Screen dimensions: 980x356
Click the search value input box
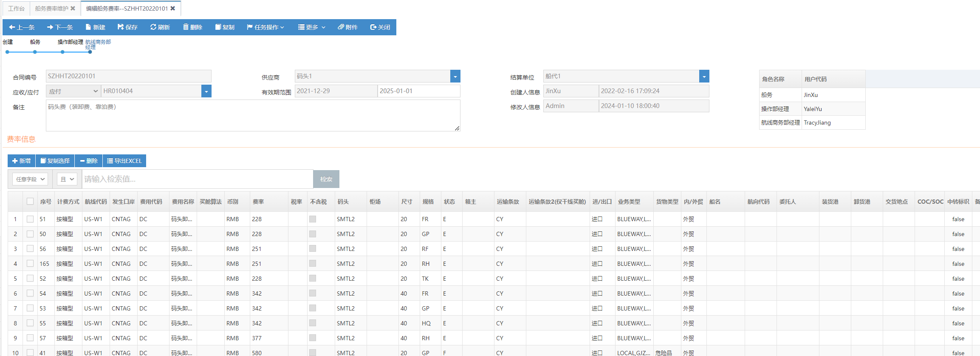click(x=198, y=179)
